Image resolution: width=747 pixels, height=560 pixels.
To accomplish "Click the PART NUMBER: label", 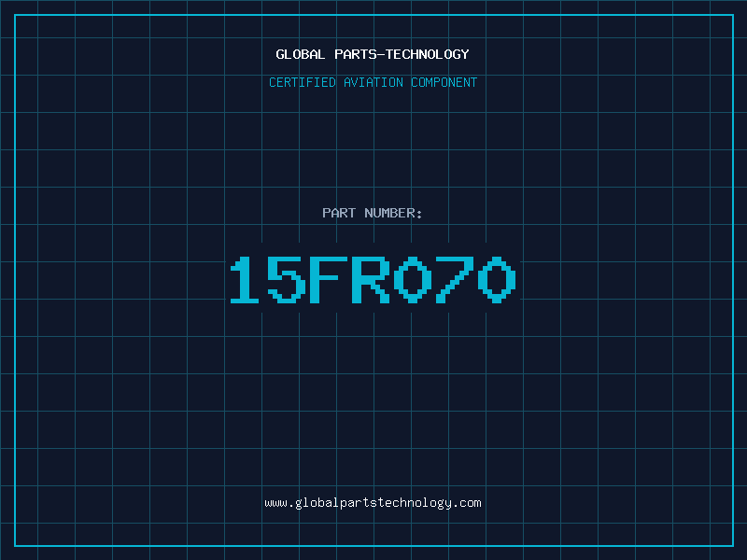I will coord(373,213).
